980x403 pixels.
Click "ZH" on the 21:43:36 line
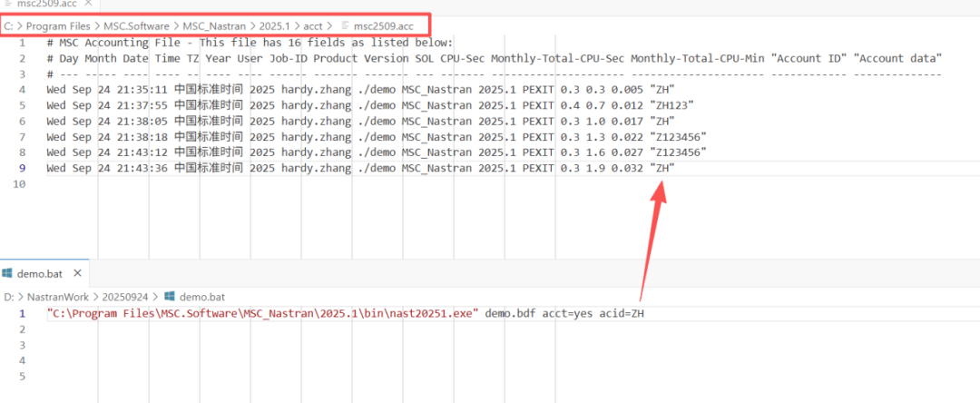(662, 168)
